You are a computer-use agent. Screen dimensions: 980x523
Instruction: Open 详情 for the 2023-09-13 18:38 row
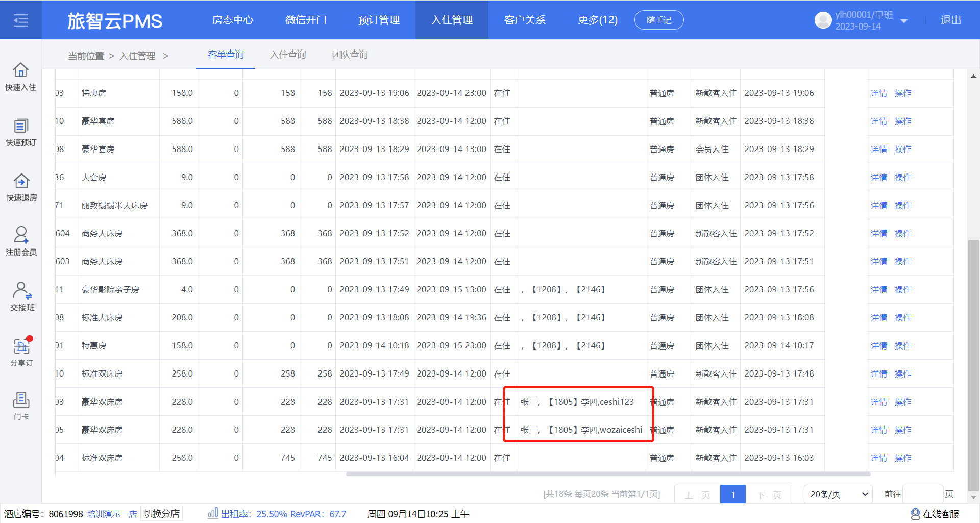878,121
